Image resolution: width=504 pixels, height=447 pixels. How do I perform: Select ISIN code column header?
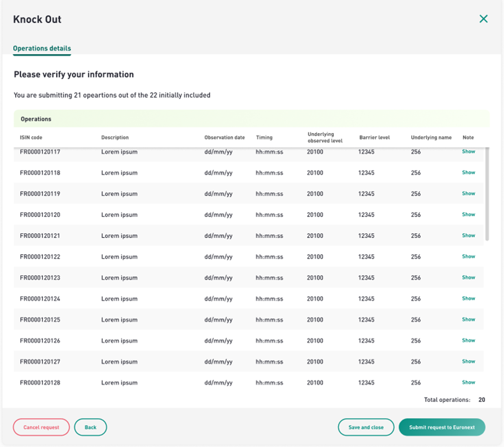click(x=31, y=137)
